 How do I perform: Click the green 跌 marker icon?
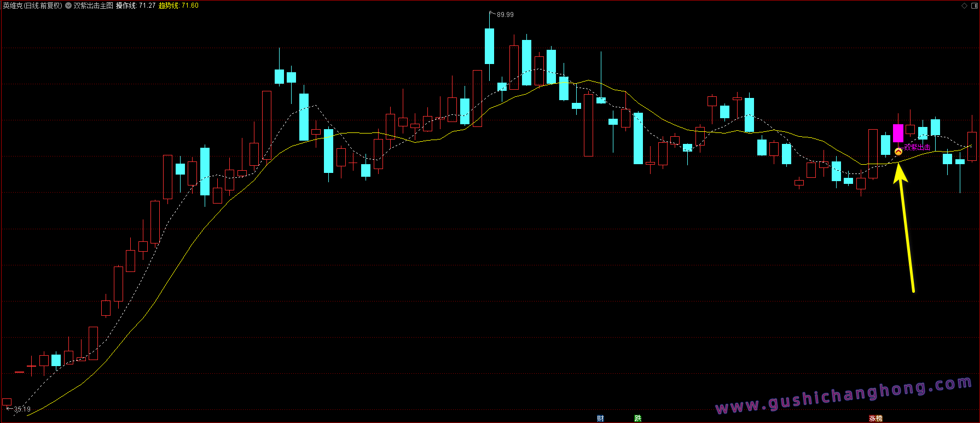point(637,419)
